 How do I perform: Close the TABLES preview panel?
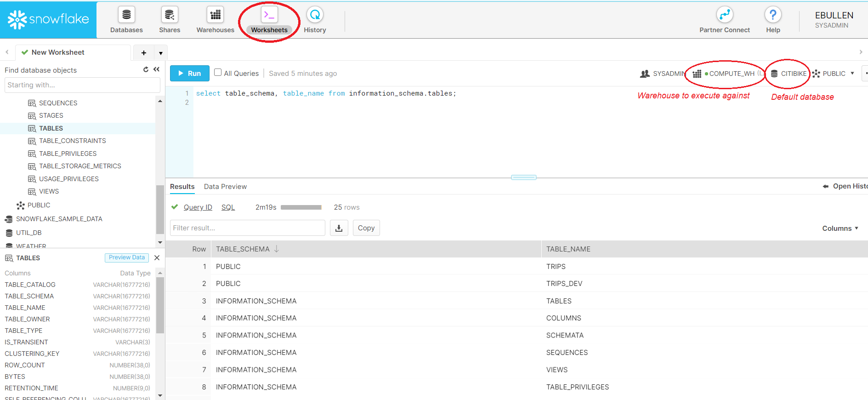pyautogui.click(x=157, y=258)
